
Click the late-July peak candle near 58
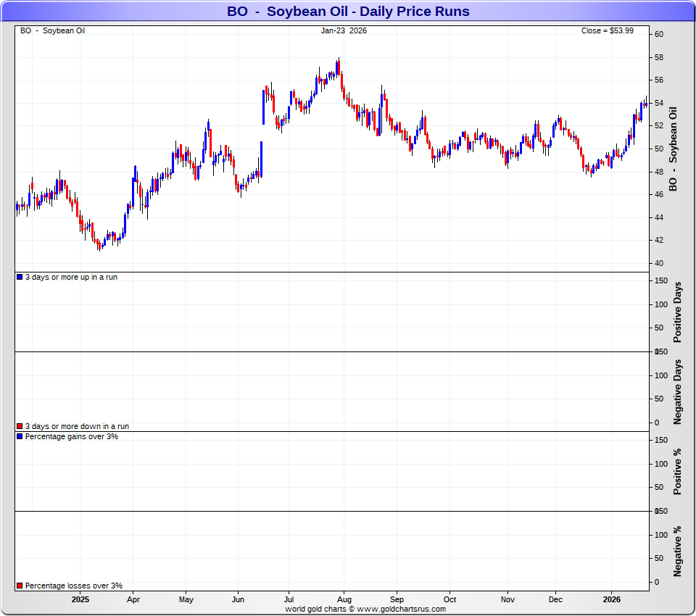[x=339, y=67]
